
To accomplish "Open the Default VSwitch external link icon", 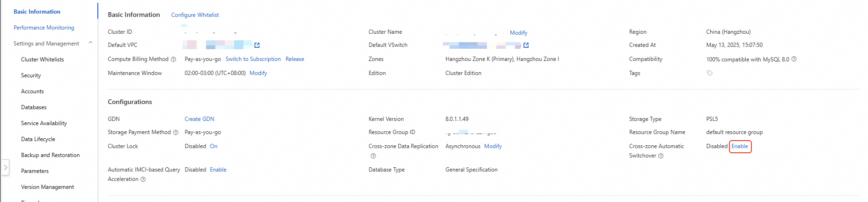I will tap(526, 45).
